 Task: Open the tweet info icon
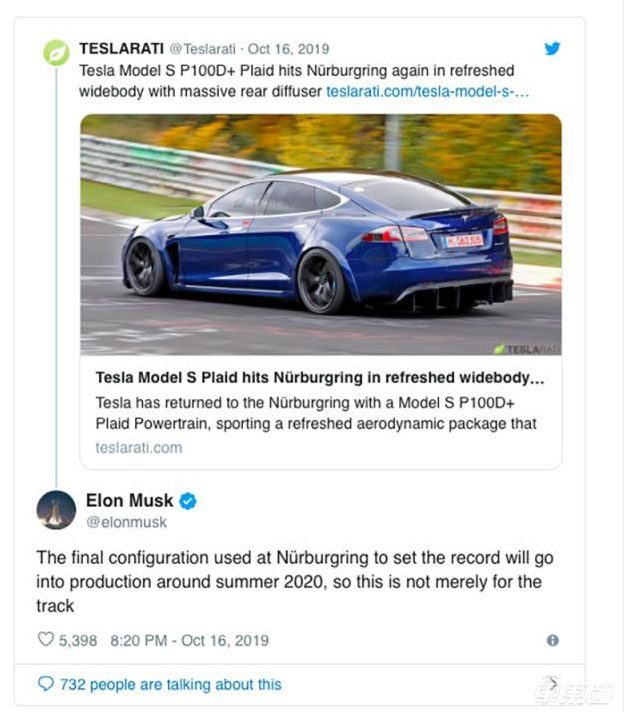[x=552, y=640]
